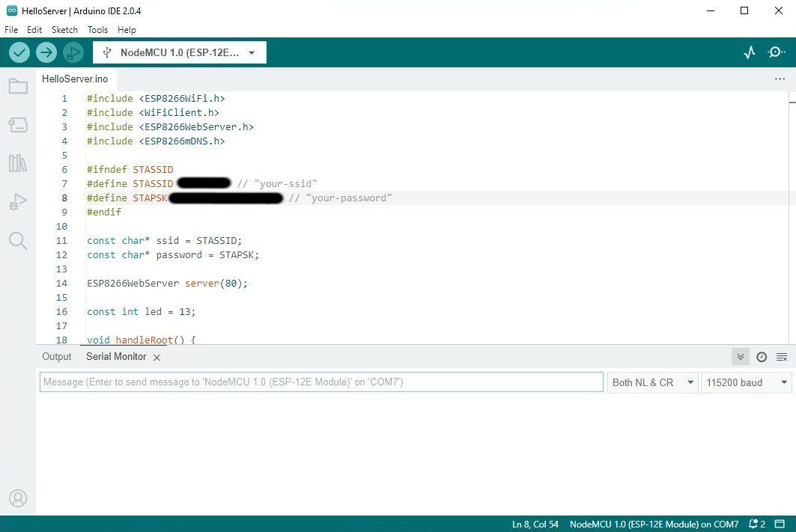
Task: Start debugging with the debug play icon
Action: pos(73,52)
